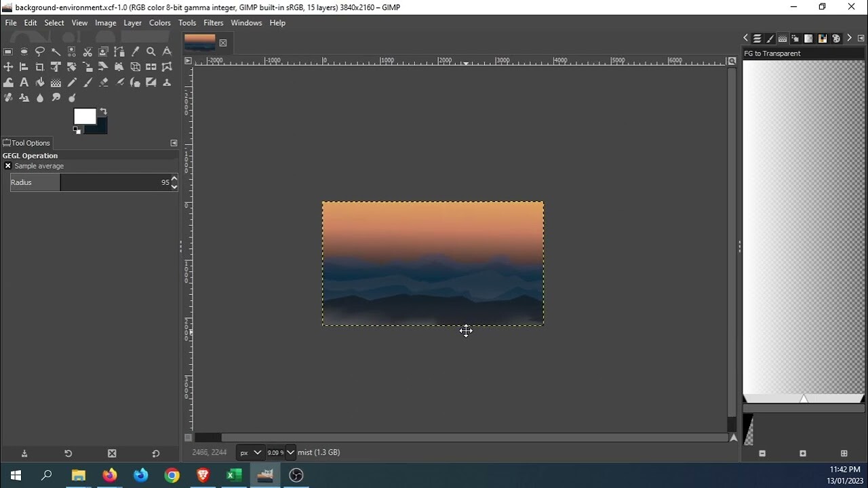Toggle Quick Mask below the canvas
868x488 pixels.
pos(189,438)
